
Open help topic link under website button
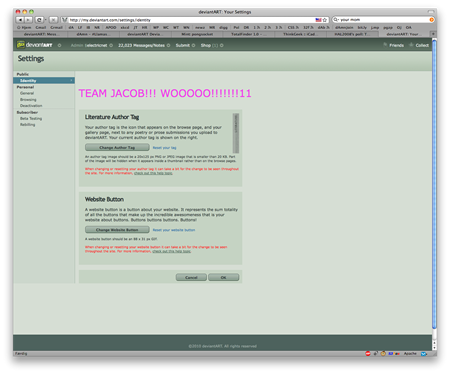172,251
